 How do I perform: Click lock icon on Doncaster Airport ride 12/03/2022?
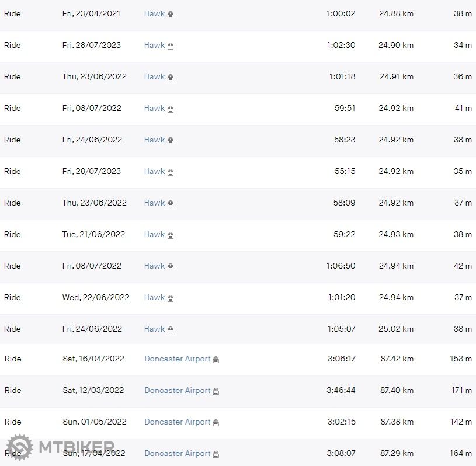[216, 391]
